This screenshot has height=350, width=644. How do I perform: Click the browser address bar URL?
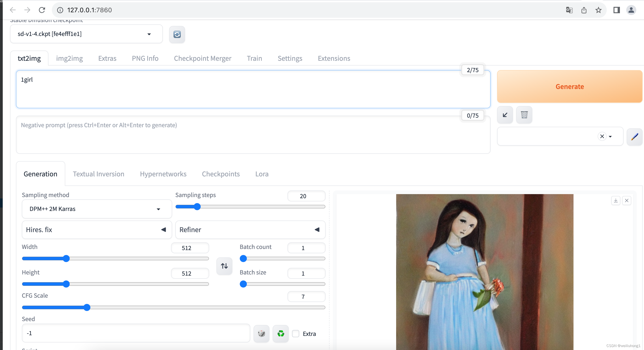click(x=90, y=10)
